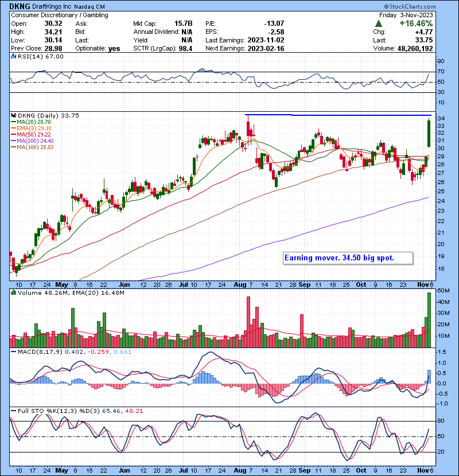Click the volume bars icon beside Volume label

coord(13,292)
